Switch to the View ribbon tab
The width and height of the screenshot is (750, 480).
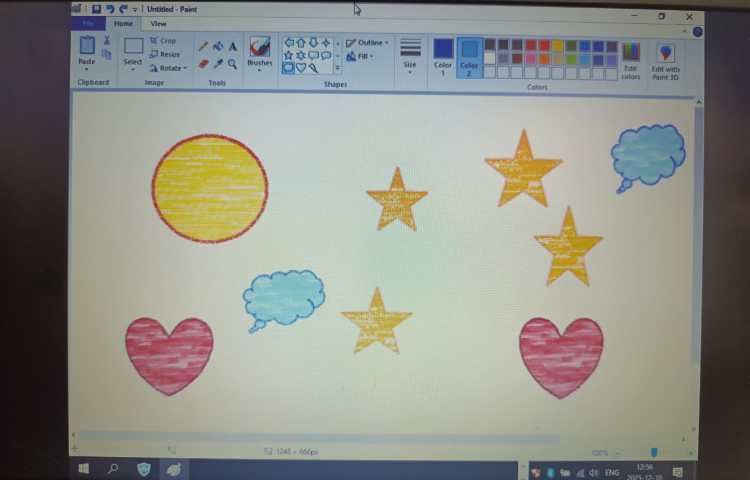click(x=158, y=24)
